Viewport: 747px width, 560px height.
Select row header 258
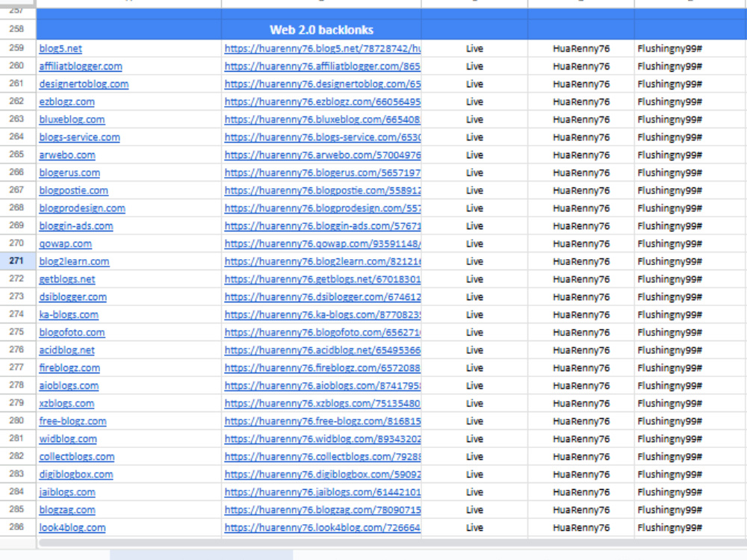click(x=18, y=29)
